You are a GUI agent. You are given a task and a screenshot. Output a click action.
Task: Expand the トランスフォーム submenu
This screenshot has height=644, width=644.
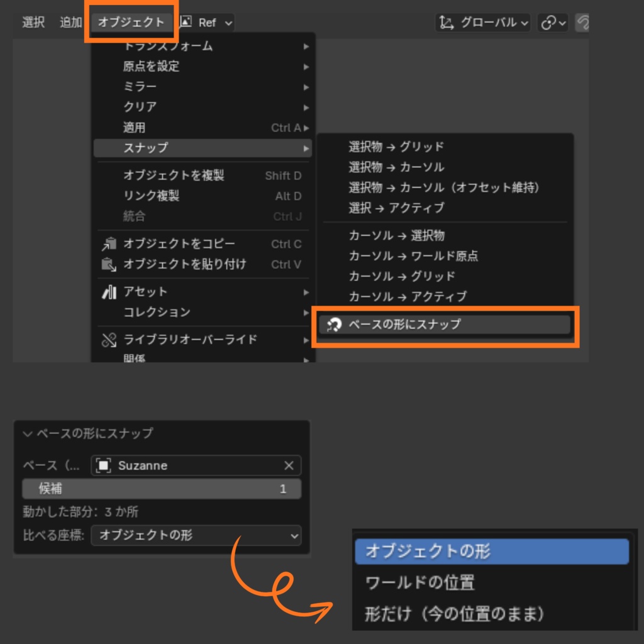point(203,46)
